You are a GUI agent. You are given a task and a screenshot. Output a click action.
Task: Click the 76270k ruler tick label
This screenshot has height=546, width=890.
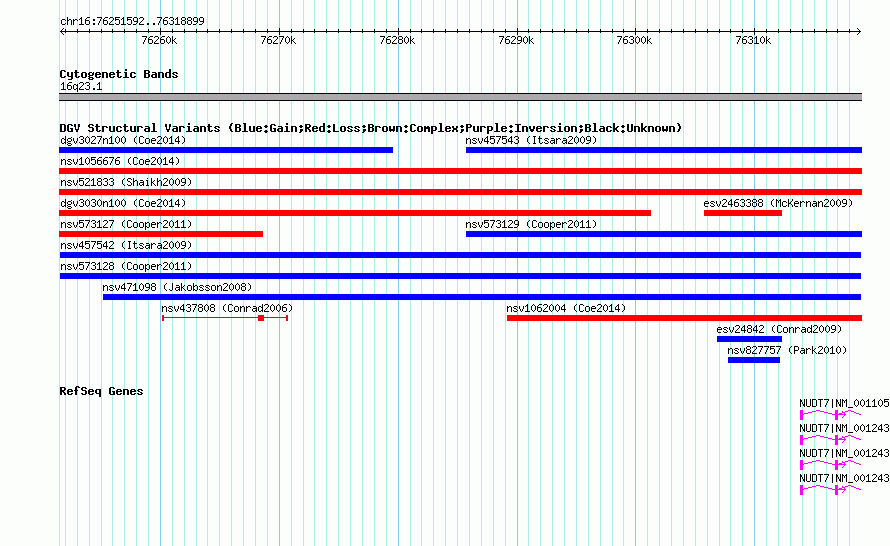[x=278, y=40]
